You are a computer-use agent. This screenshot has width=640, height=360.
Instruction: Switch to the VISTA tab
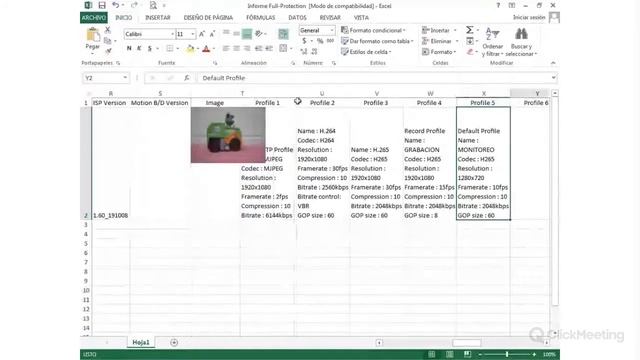[361, 18]
